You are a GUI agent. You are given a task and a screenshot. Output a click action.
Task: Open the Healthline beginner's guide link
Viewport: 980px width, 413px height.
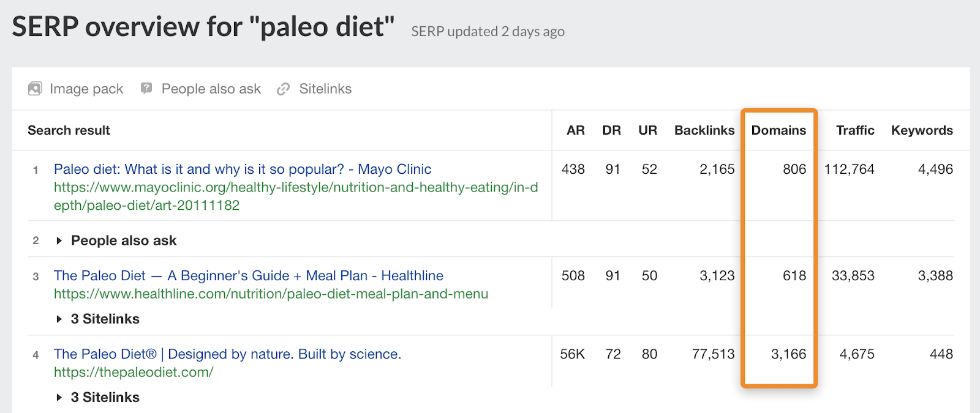(x=248, y=275)
